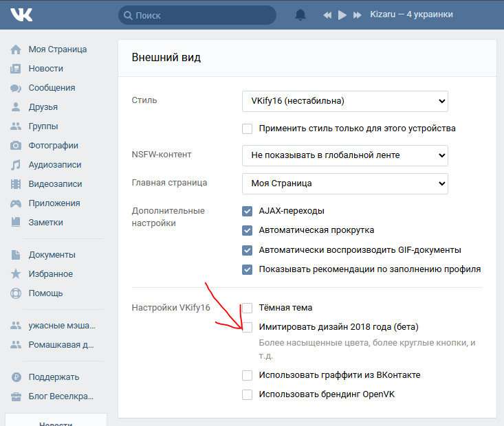Enable Использовать брендинг OpenVK

247,394
